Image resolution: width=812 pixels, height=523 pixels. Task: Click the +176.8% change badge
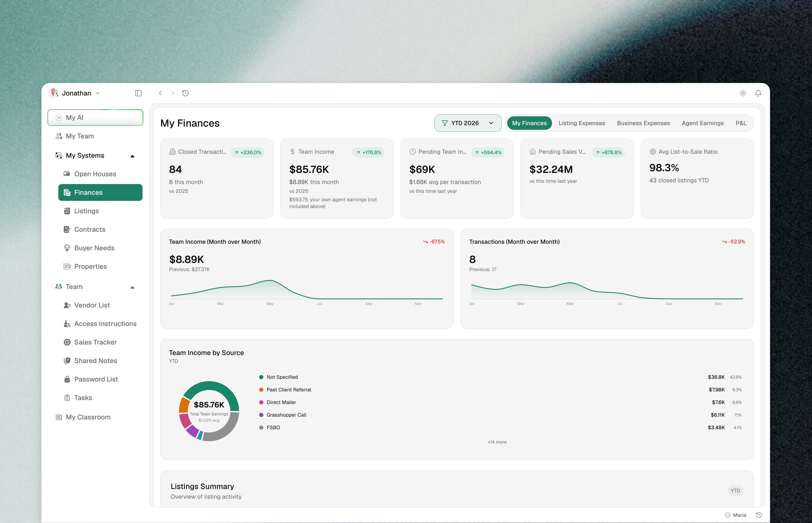pos(369,153)
